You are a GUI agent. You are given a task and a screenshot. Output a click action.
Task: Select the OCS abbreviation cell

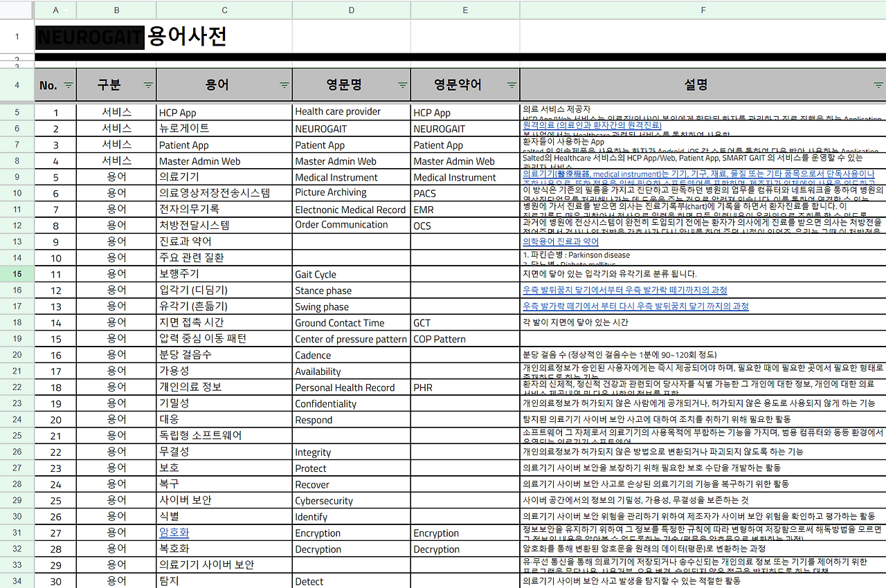(x=465, y=226)
